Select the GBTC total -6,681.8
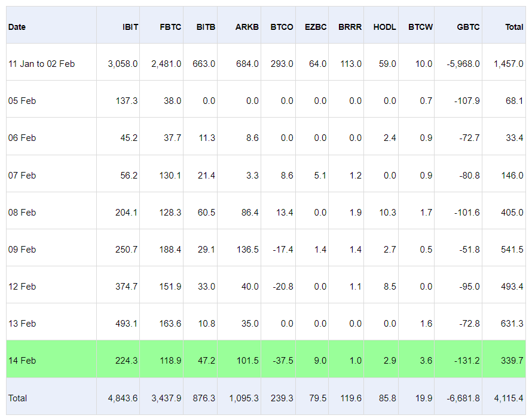Viewport: 532px width, 418px height. tap(463, 398)
